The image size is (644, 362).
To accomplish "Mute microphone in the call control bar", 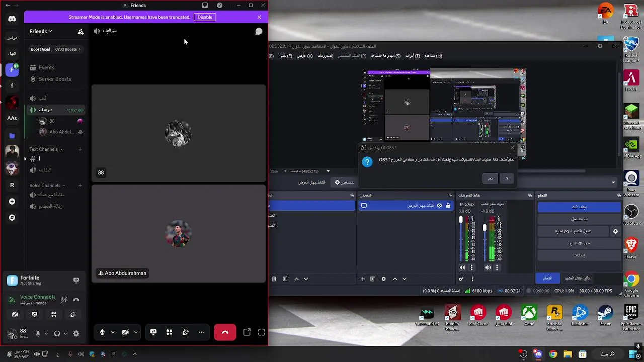I will pos(102,332).
